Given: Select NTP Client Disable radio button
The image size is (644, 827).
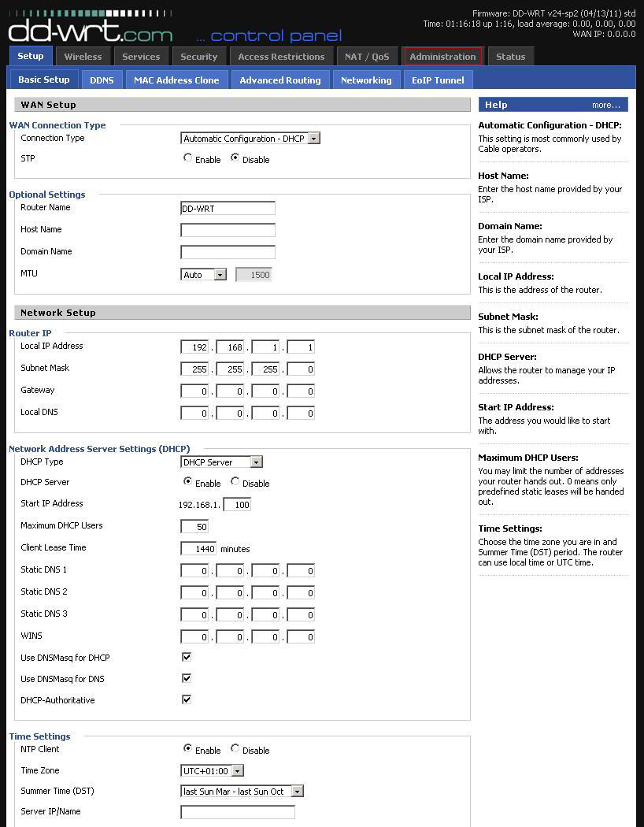Looking at the screenshot, I should coord(235,748).
